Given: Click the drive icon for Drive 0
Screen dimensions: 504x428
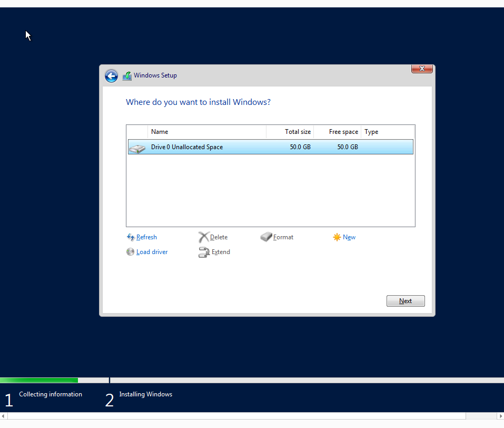Looking at the screenshot, I should pos(137,148).
